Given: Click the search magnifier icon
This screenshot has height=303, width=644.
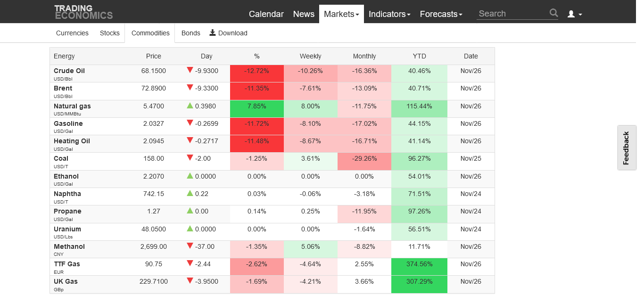Looking at the screenshot, I should coord(553,13).
